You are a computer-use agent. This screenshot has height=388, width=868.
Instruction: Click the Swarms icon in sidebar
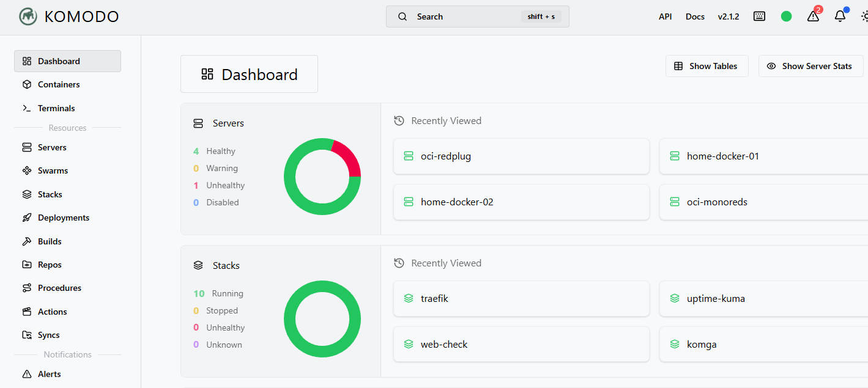(26, 170)
